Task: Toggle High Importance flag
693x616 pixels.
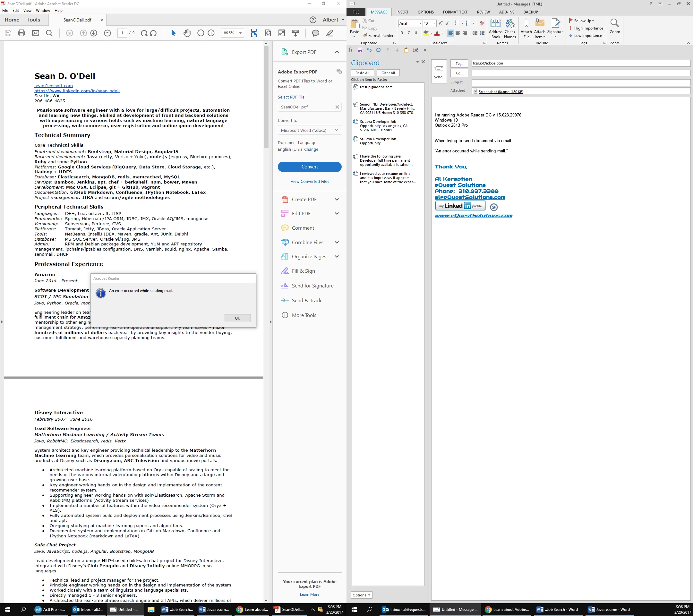Action: [588, 28]
